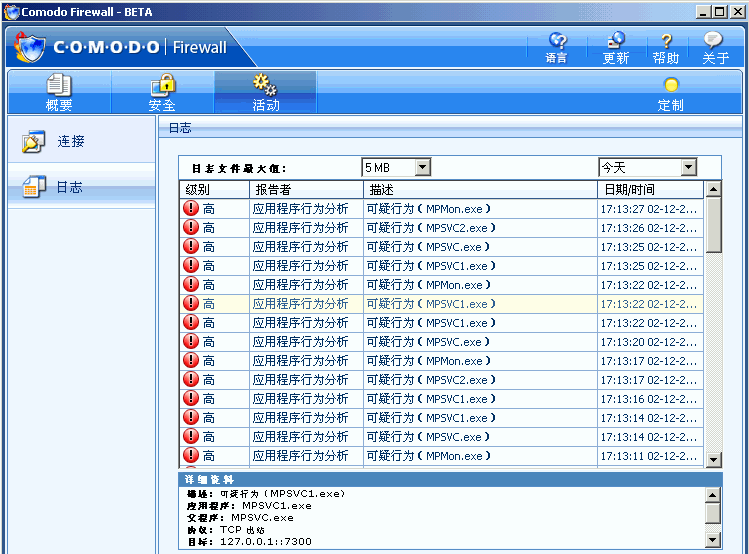This screenshot has height=554, width=749.
Task: Click the Comodo title bar icon
Action: pos(12,12)
